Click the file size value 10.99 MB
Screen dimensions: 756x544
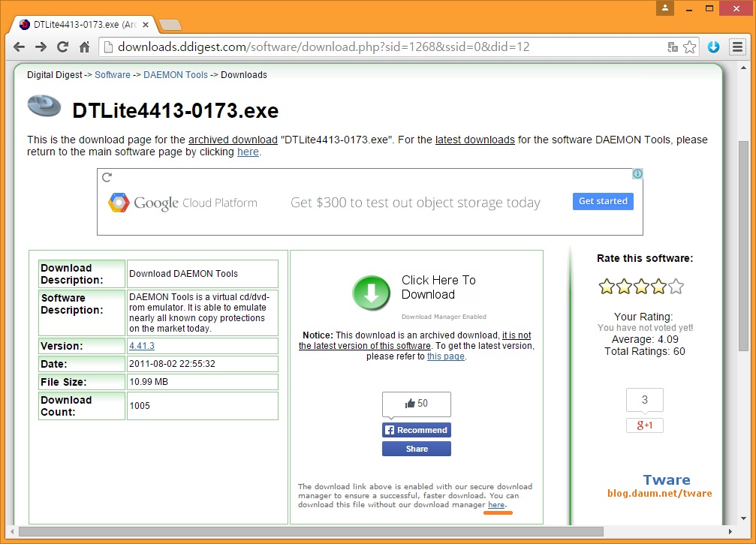point(149,382)
